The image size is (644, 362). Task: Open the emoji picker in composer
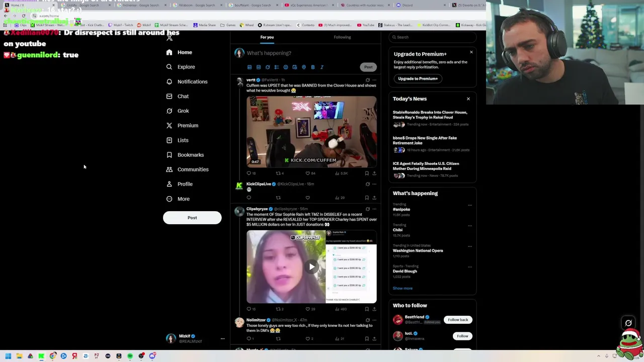pyautogui.click(x=286, y=67)
